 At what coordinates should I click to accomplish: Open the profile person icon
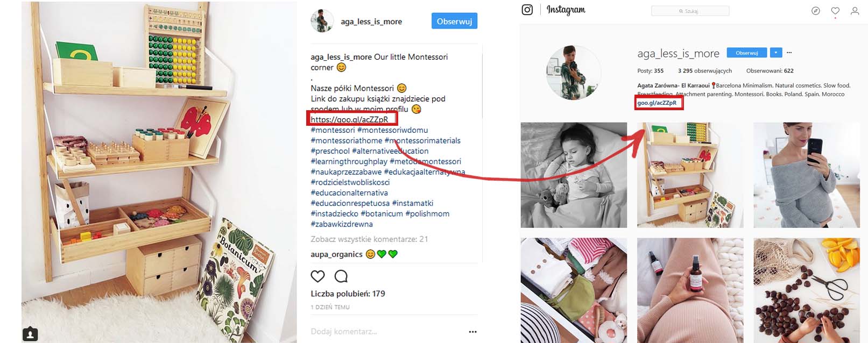click(x=855, y=11)
